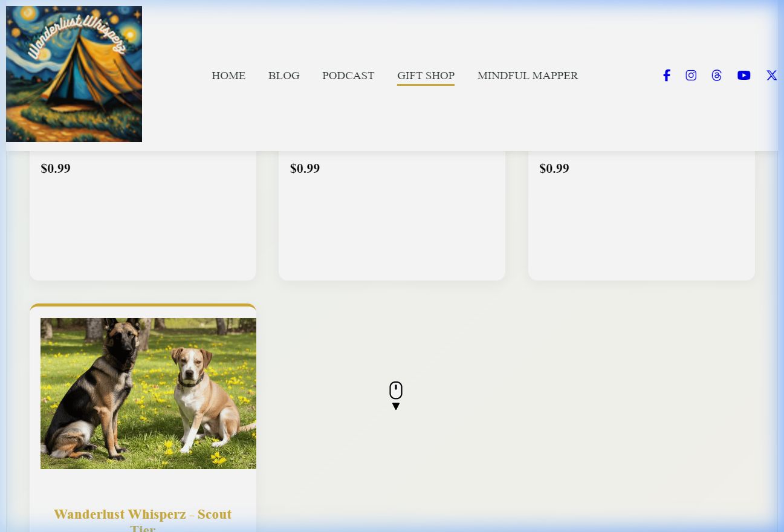Open the MINDFUL MAPPER page
Viewport: 784px width, 532px height.
[x=528, y=76]
